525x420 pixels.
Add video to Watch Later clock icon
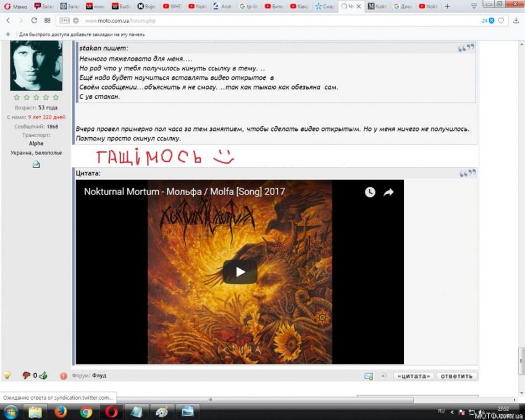coord(370,192)
